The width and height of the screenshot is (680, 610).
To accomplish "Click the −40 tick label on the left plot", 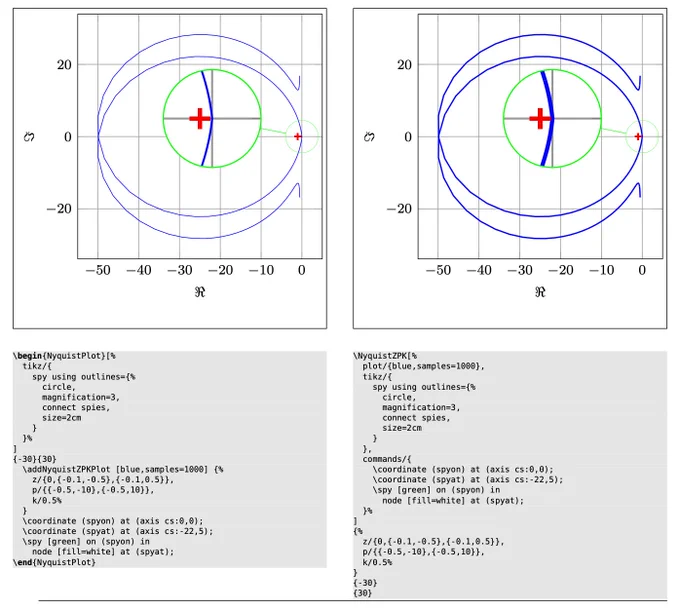I will [139, 271].
